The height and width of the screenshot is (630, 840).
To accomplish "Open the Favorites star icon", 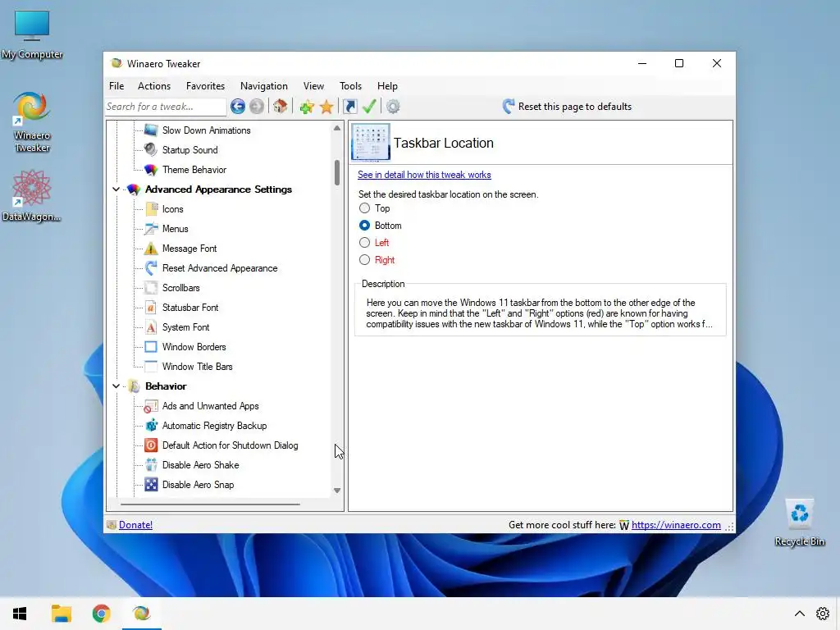I will tap(326, 107).
